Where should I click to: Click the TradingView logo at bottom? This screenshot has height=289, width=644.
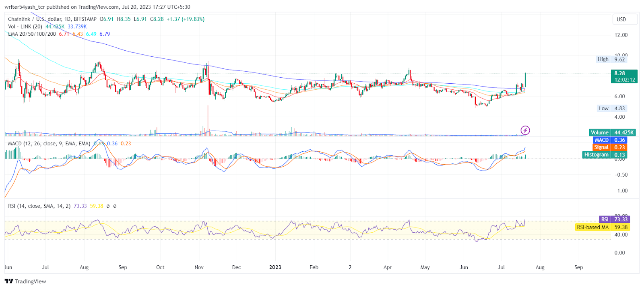tap(25, 281)
